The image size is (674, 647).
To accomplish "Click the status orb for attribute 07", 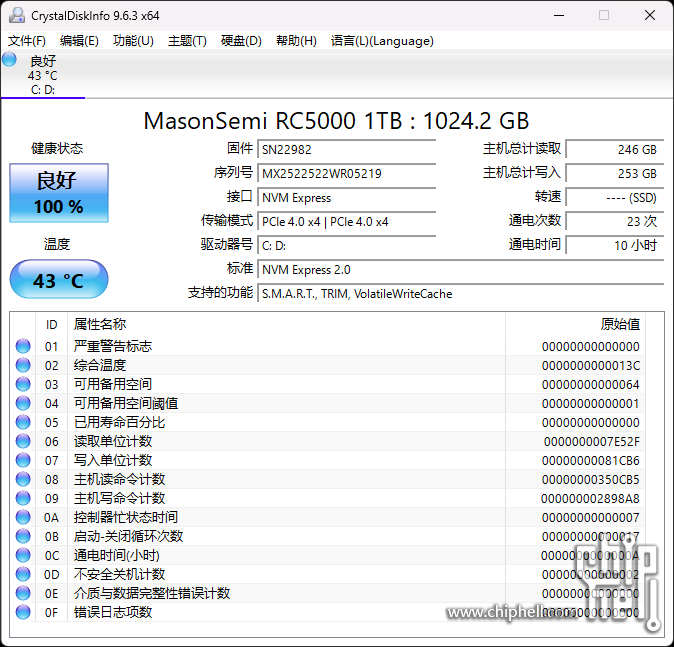I will (x=23, y=460).
